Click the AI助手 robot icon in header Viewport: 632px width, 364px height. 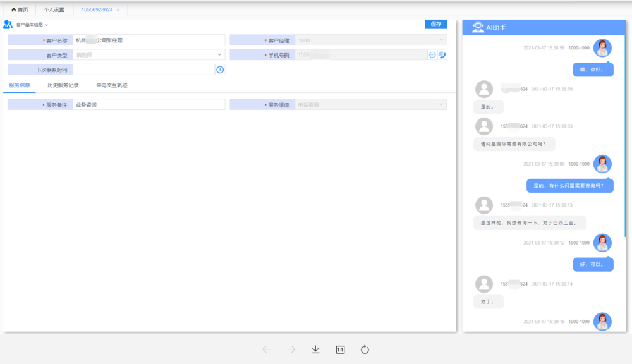pos(478,27)
